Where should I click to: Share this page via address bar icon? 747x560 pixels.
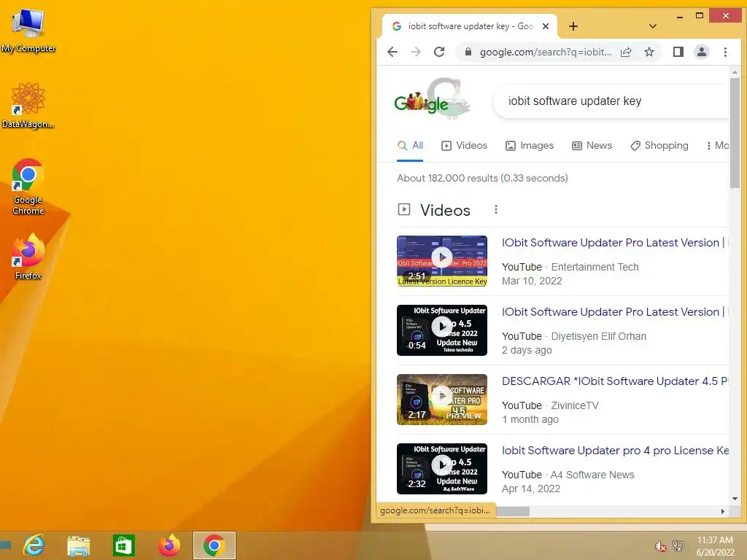tap(626, 52)
